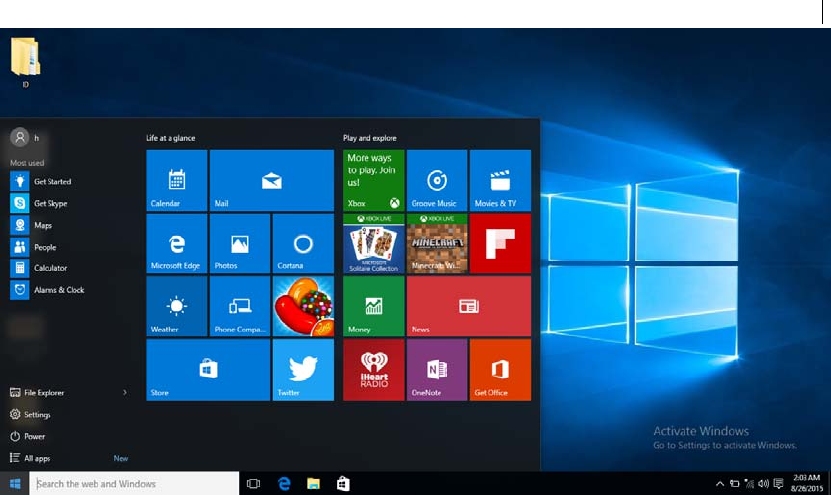
Task: Show hidden tray icons arrow
Action: click(720, 483)
